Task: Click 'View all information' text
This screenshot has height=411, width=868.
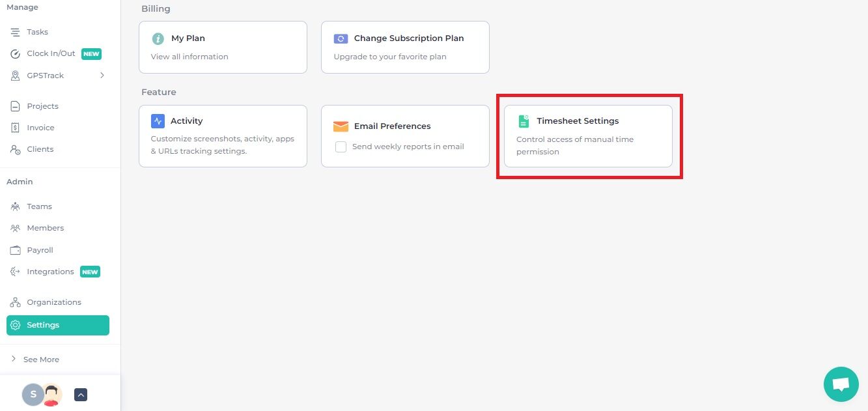Action: pos(189,57)
